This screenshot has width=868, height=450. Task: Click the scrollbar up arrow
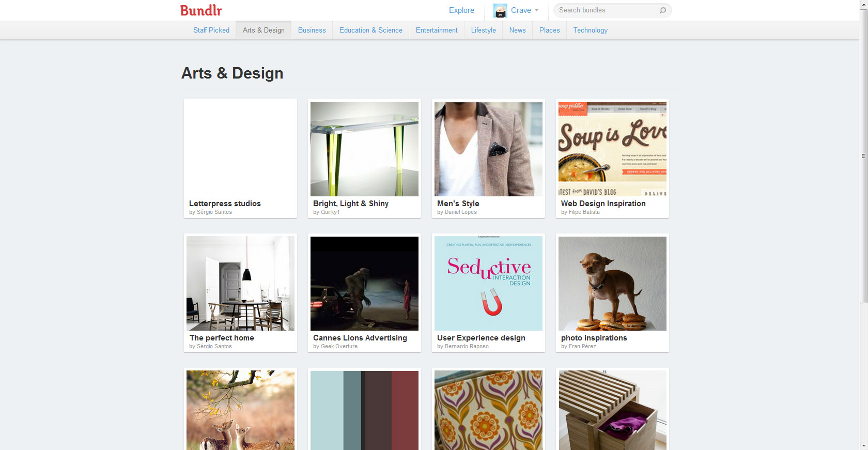863,4
